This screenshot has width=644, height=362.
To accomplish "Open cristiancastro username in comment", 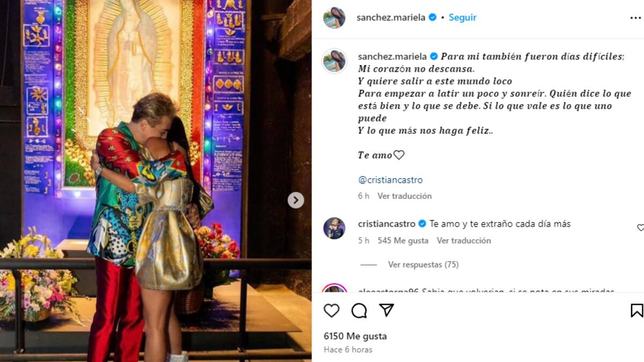I will [x=387, y=224].
